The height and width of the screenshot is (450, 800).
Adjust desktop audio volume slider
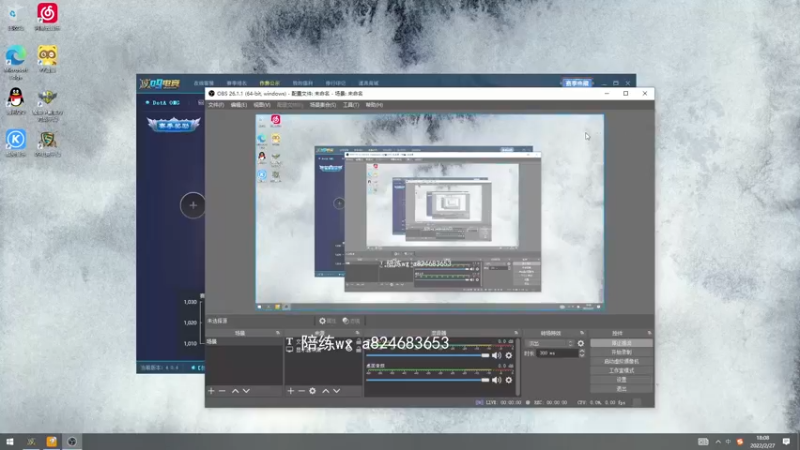[x=428, y=380]
